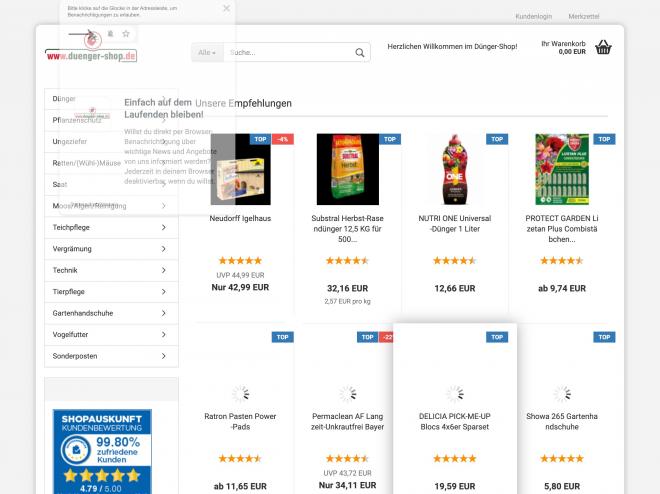Open the Substral Herbst-Rasendünger image
Image resolution: width=660 pixels, height=494 pixels.
click(348, 169)
